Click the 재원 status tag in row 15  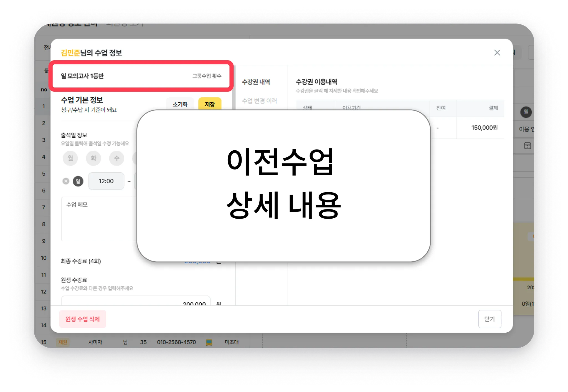[x=63, y=342]
